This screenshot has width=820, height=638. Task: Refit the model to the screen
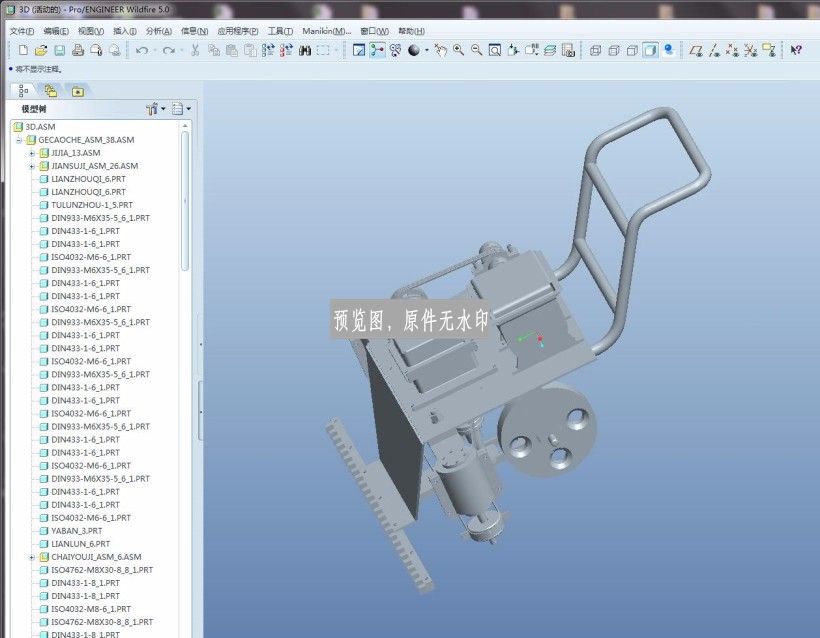(495, 50)
